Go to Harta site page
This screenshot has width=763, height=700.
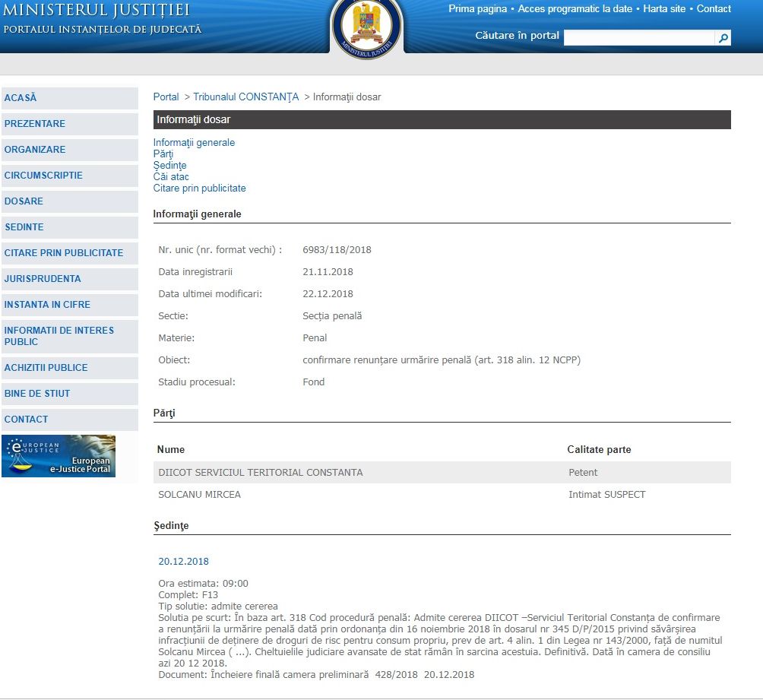coord(663,9)
